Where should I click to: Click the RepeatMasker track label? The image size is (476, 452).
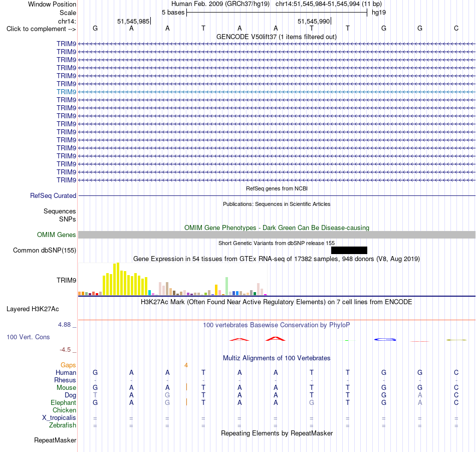[x=55, y=440]
